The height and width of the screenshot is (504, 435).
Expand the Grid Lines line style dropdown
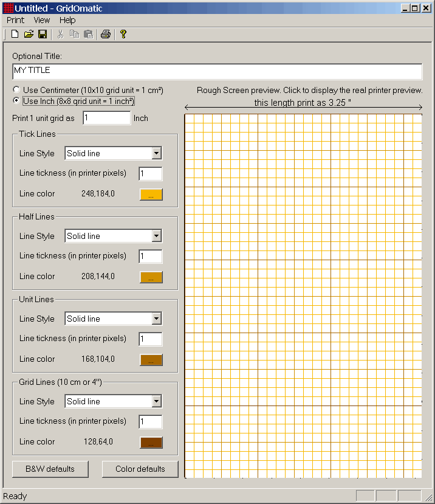point(156,402)
